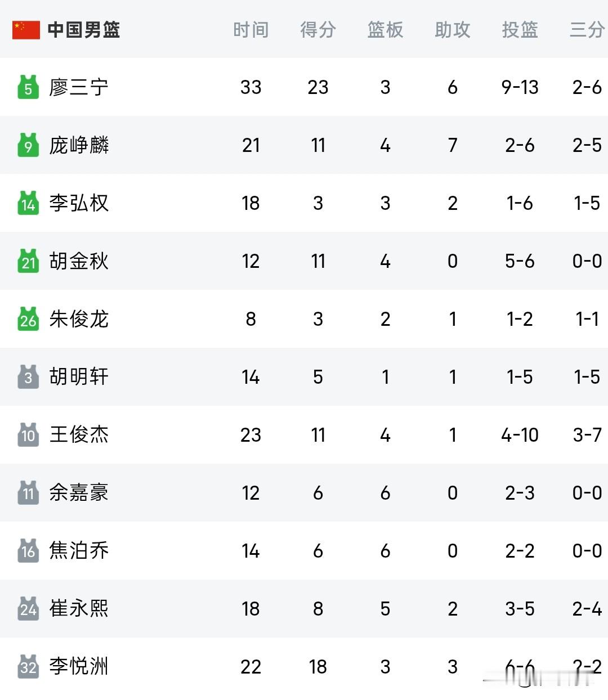
Task: Select the 助攻 column header
Action: 453,30
